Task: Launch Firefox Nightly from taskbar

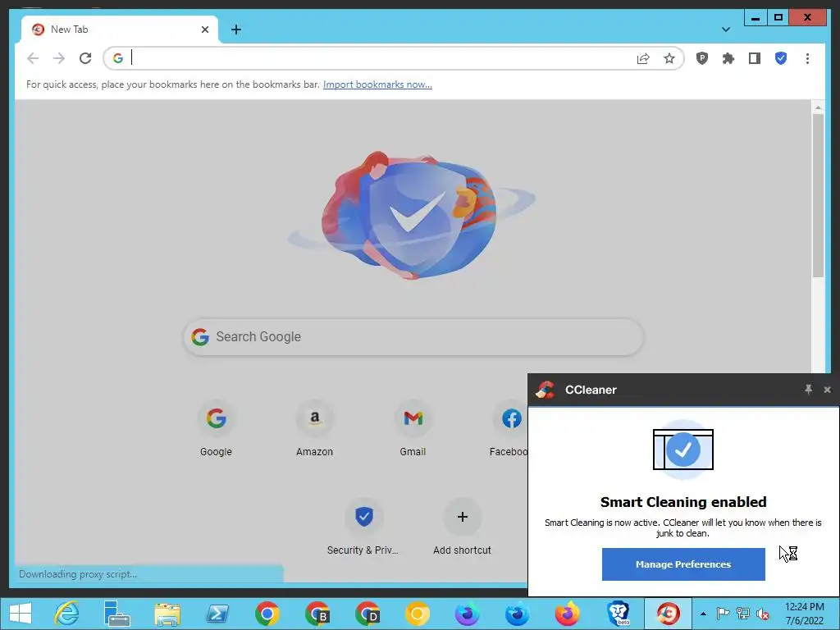Action: 467,614
